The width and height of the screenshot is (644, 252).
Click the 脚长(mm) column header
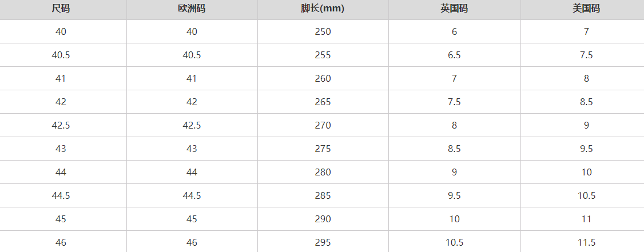coord(323,9)
